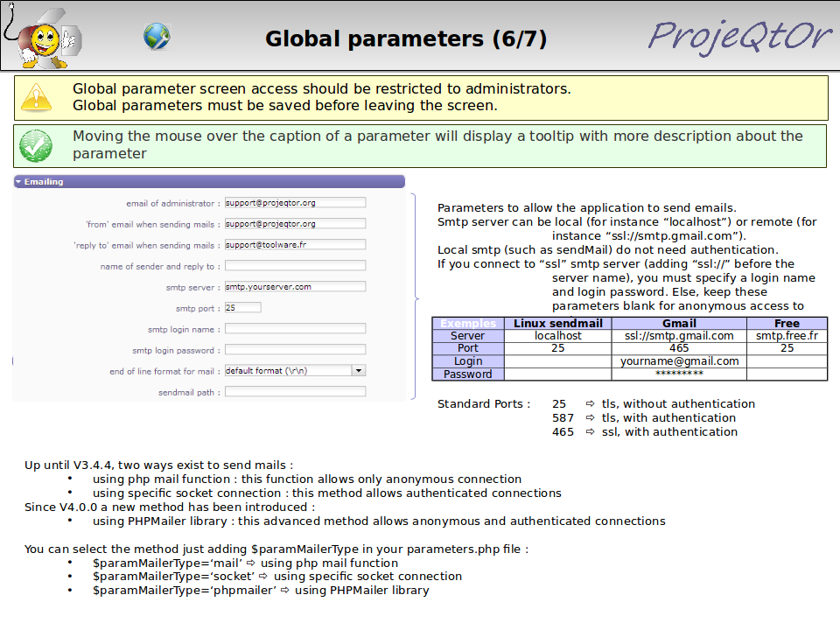Viewport: 840px width, 630px height.
Task: Click the Linux sendmail column header
Action: 557,323
